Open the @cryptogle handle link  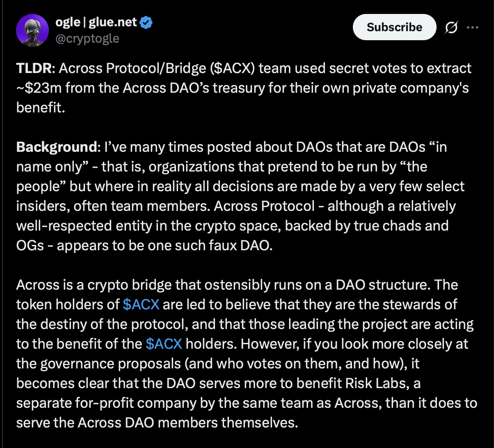[x=87, y=39]
